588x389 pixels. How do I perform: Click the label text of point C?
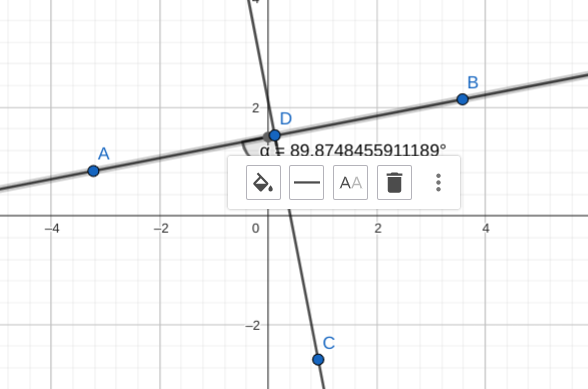pyautogui.click(x=329, y=343)
